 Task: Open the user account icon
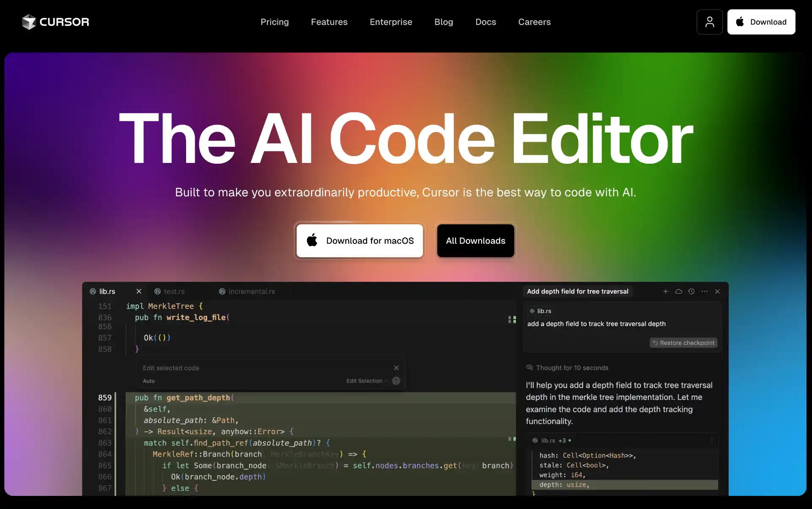click(x=709, y=22)
